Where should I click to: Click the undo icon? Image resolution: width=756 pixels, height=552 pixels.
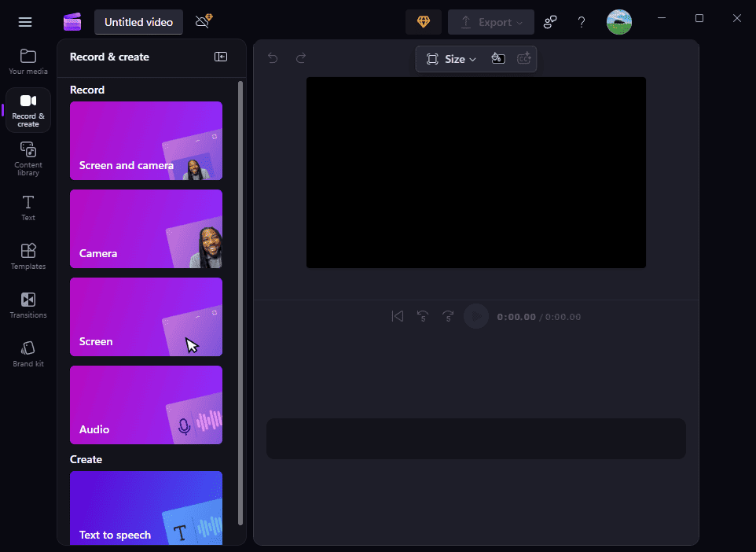[272, 58]
